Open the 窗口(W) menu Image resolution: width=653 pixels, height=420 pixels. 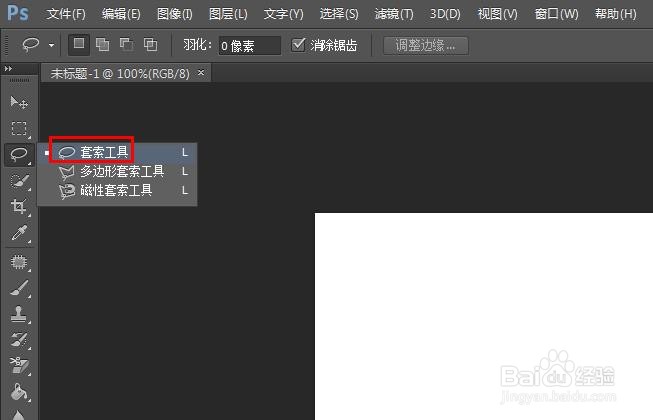point(556,14)
